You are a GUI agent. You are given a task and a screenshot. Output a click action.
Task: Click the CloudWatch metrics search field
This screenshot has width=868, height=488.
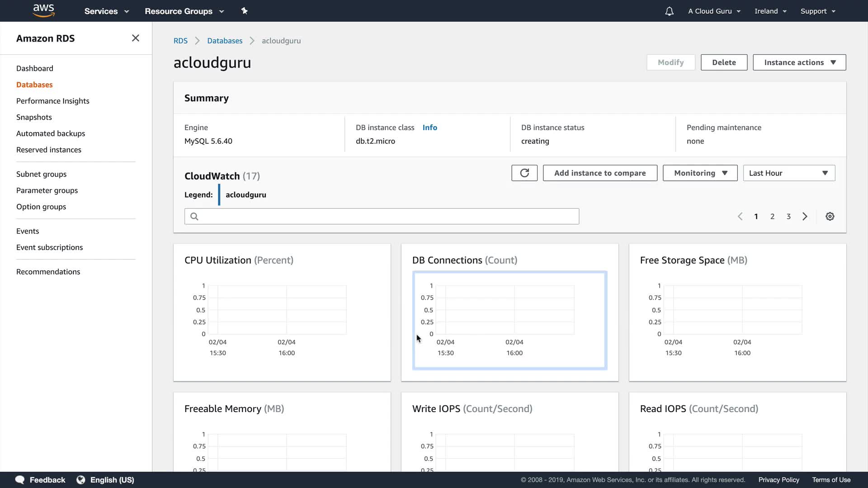(x=382, y=216)
